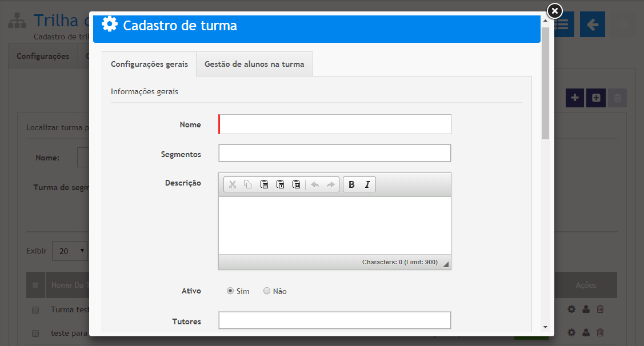The height and width of the screenshot is (346, 644).
Task: Tick the checkbox beside Turma test row
Action: (35, 310)
